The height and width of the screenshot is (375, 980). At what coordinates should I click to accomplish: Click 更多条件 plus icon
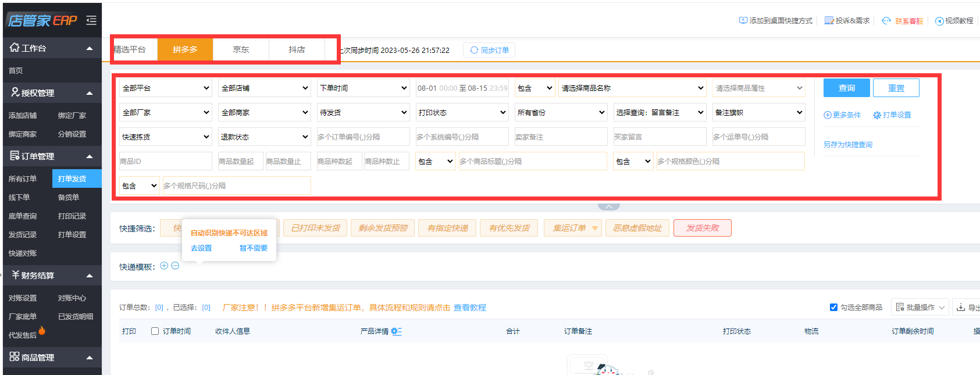(828, 115)
